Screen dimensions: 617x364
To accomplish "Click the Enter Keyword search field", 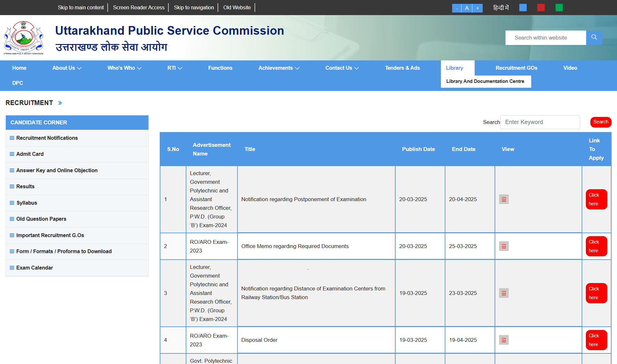I will tap(540, 122).
